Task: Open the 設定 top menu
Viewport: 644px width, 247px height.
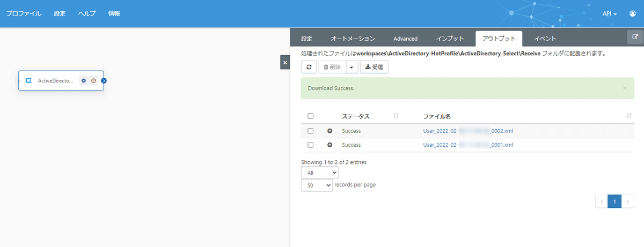Action: click(x=60, y=13)
